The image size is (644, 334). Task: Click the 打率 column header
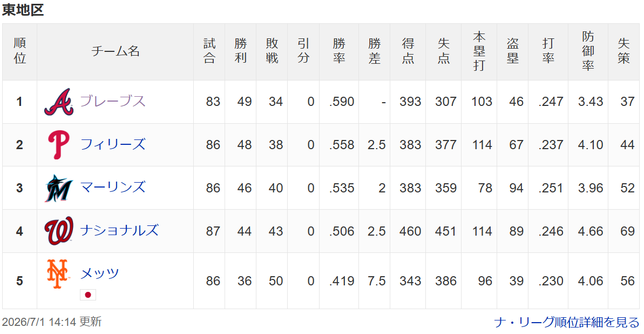548,51
